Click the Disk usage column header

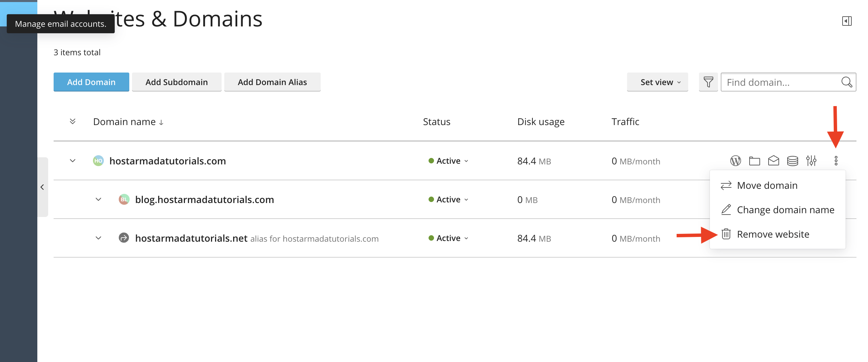pyautogui.click(x=541, y=122)
